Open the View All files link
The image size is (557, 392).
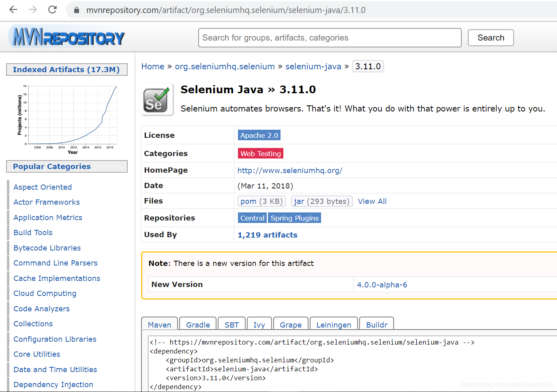[x=372, y=201]
